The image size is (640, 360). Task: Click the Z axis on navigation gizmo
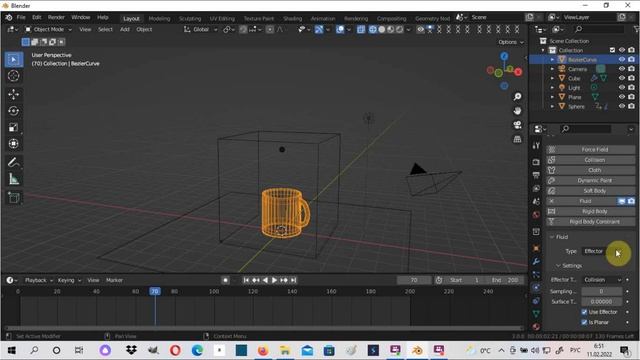point(504,56)
